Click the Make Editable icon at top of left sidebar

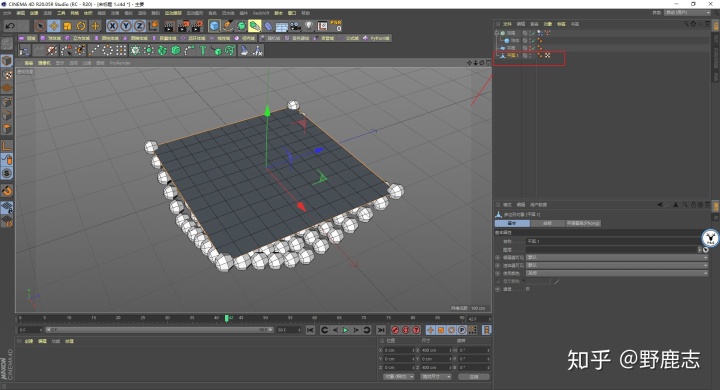tap(6, 44)
